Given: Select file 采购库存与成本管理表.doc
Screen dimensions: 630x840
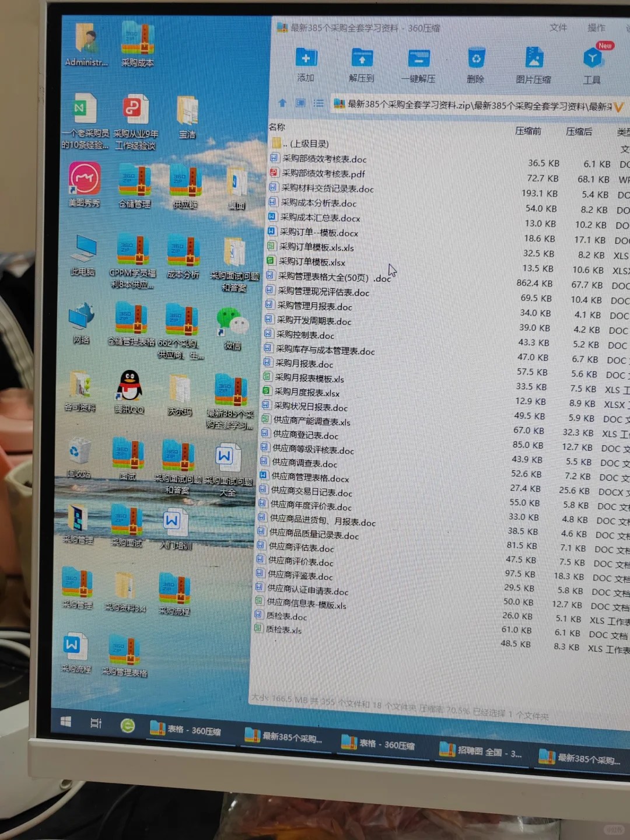Looking at the screenshot, I should click(319, 349).
